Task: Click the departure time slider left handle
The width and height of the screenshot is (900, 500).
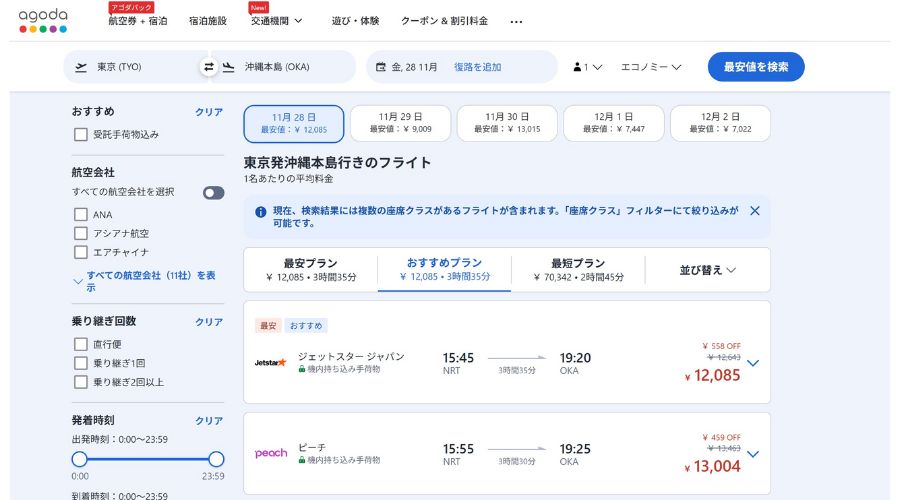Action: pos(80,459)
